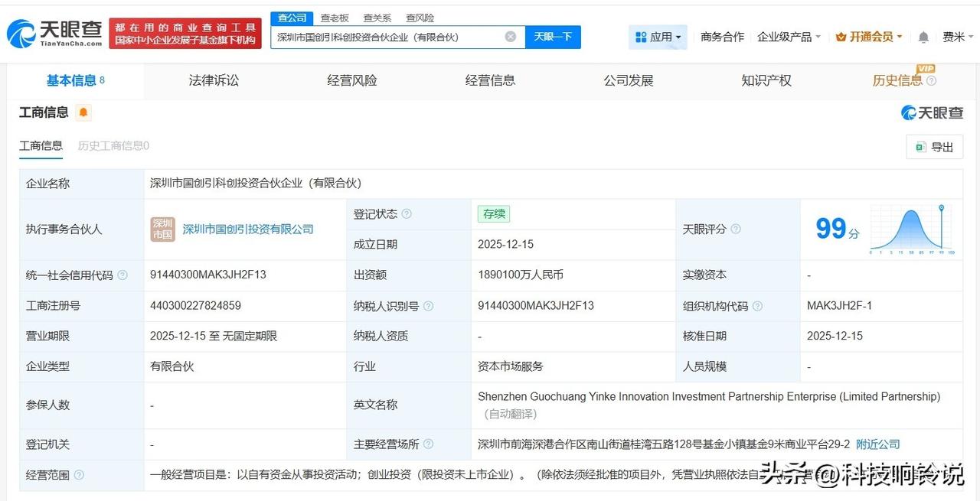Image resolution: width=980 pixels, height=501 pixels.
Task: Click the 导出 export button
Action: tap(934, 147)
